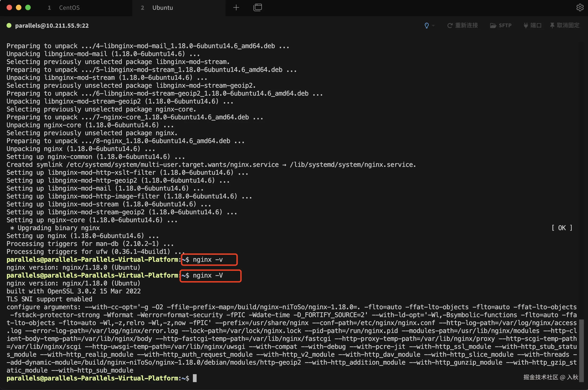Click the terminal vertical scrollbar
Image resolution: width=588 pixels, height=390 pixels.
[x=581, y=350]
